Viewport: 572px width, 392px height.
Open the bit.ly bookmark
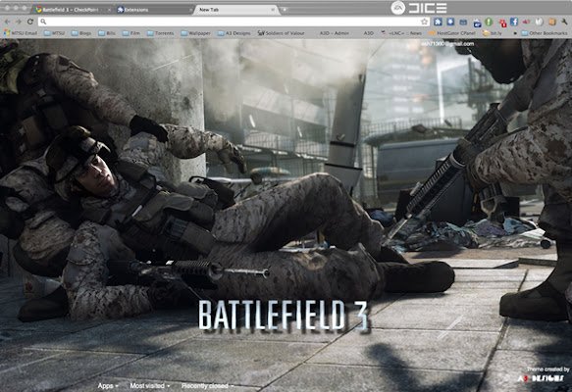click(x=492, y=33)
